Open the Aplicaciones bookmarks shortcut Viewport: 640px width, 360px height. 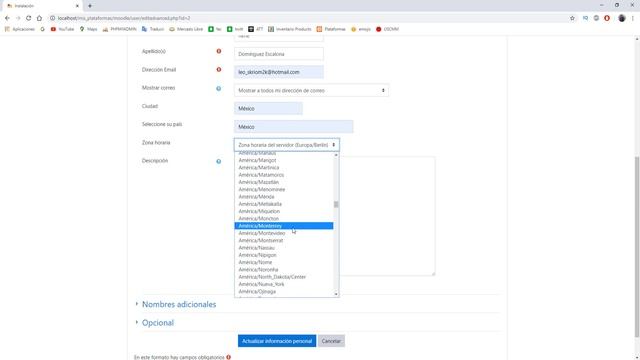pos(20,29)
